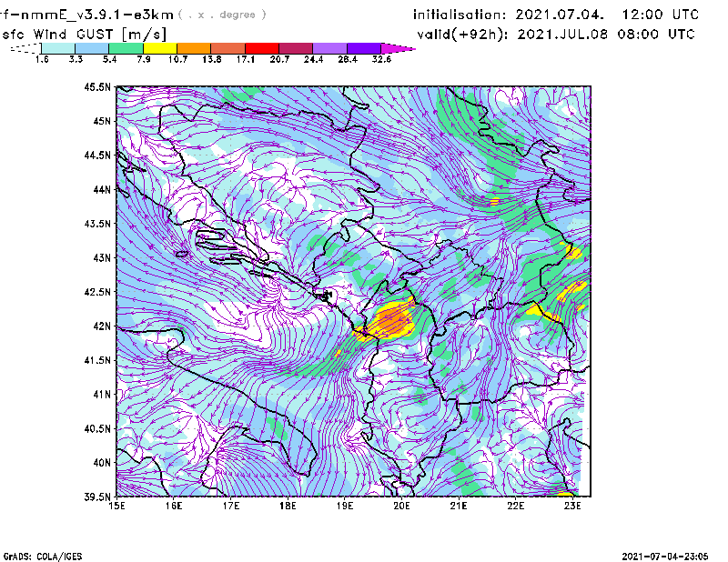Click the 45.5N latitude label
The height and width of the screenshot is (562, 728).
[97, 86]
